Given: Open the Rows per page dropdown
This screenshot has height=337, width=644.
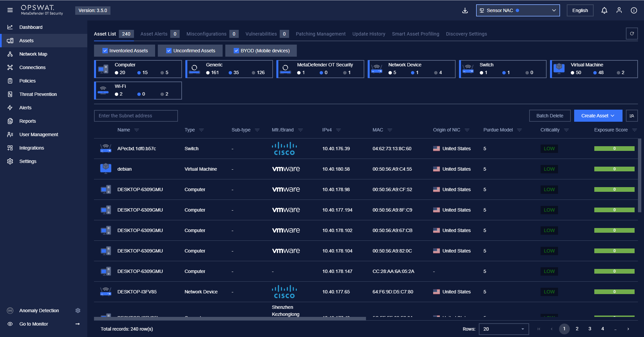Looking at the screenshot, I should (x=503, y=329).
